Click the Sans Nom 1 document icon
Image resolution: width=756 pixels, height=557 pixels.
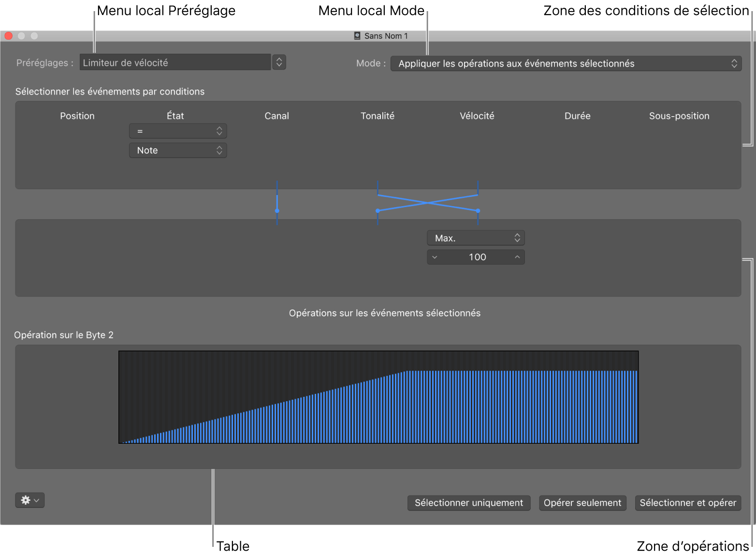point(357,36)
